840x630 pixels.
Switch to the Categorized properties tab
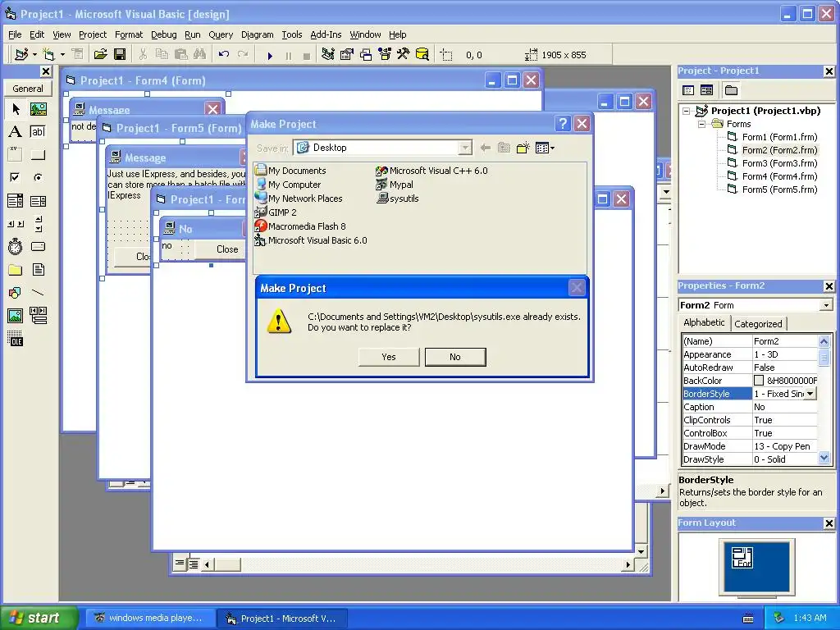pos(758,323)
